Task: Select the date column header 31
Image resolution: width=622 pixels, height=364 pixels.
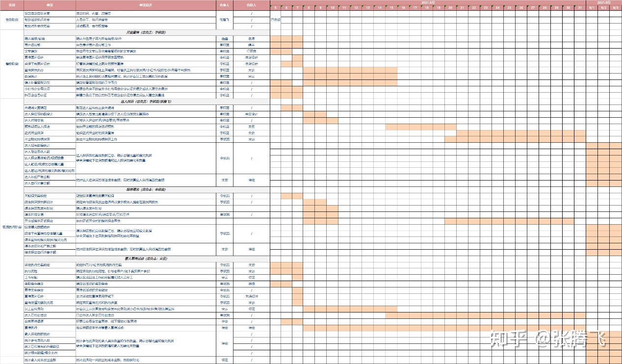Action: [580, 8]
